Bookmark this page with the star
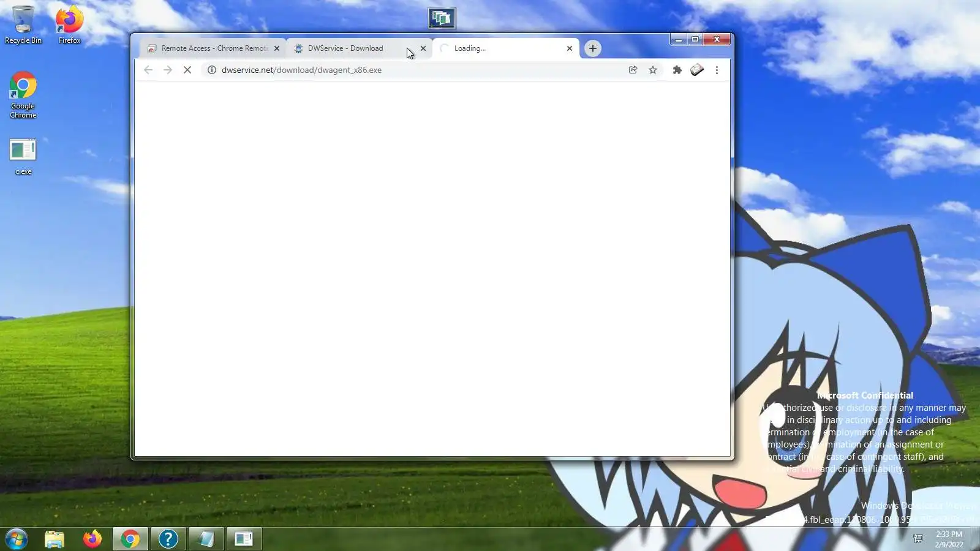This screenshot has width=980, height=551. click(x=653, y=70)
